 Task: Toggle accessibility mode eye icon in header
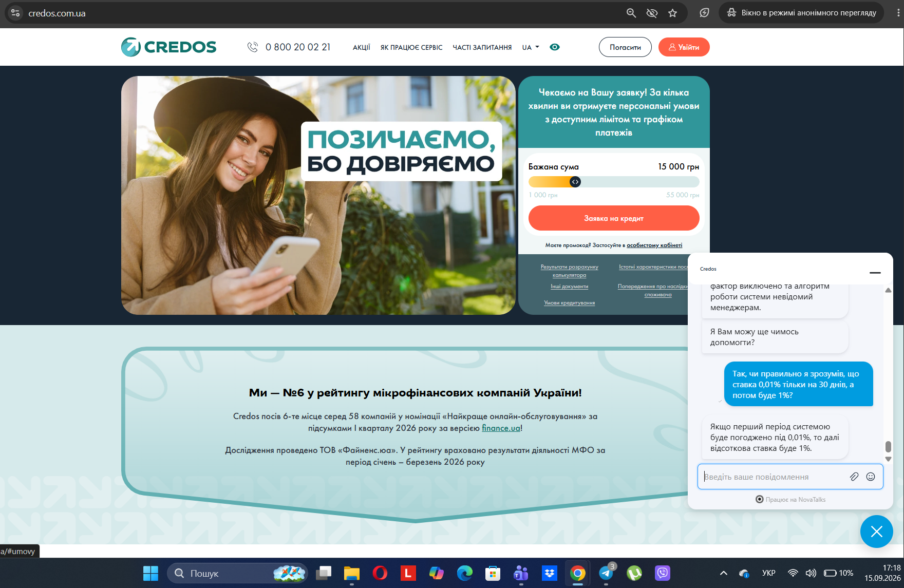[x=555, y=47]
